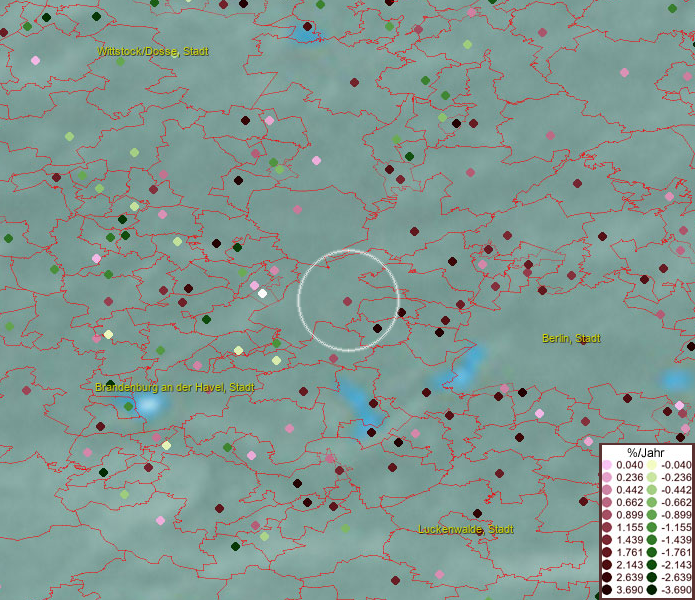Click the Brandenburg an der Havel, Stadt label
The width and height of the screenshot is (695, 600).
tap(175, 387)
